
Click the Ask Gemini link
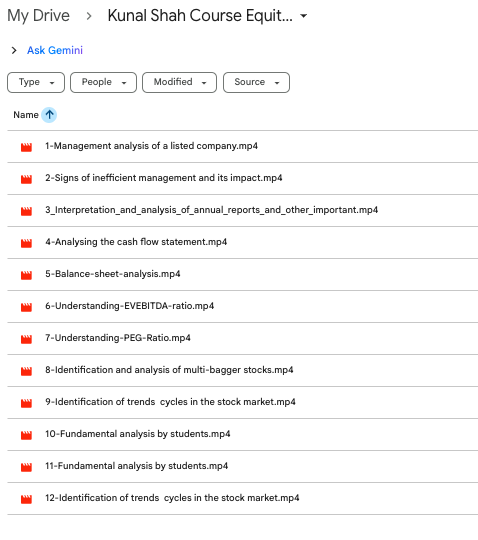55,50
